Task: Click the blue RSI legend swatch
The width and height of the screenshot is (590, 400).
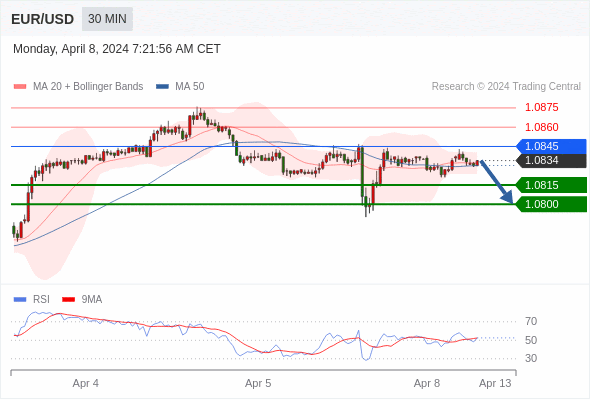Action: pos(20,300)
